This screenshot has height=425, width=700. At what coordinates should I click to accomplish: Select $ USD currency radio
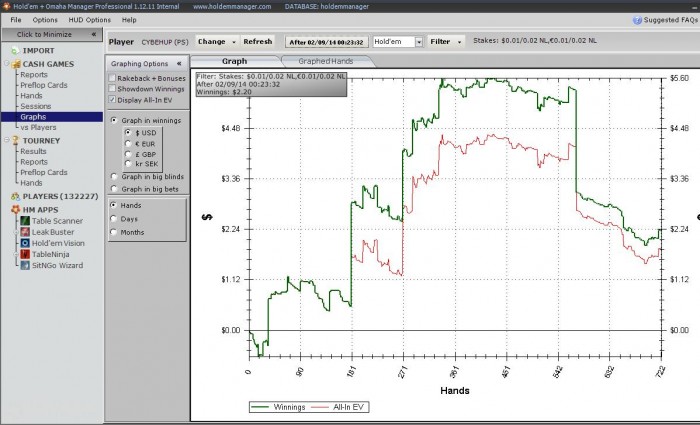coord(128,133)
